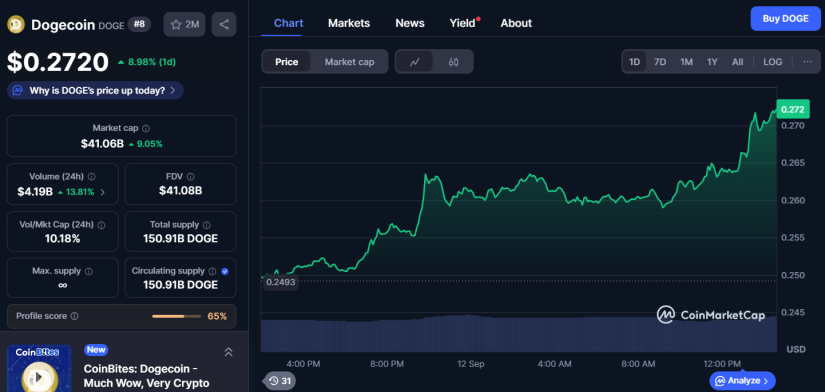825x392 pixels.
Task: Select the line chart icon
Action: point(415,62)
